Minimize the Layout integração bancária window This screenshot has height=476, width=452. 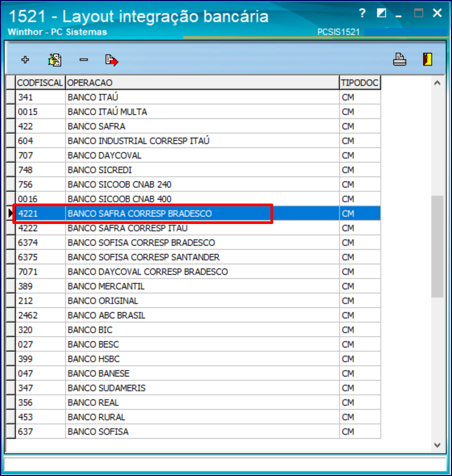tap(399, 16)
